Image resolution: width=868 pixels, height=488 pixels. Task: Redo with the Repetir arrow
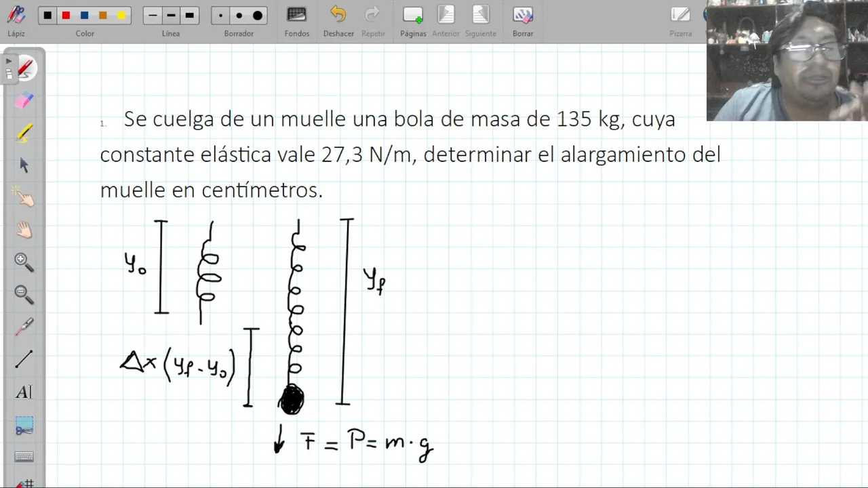pos(373,21)
